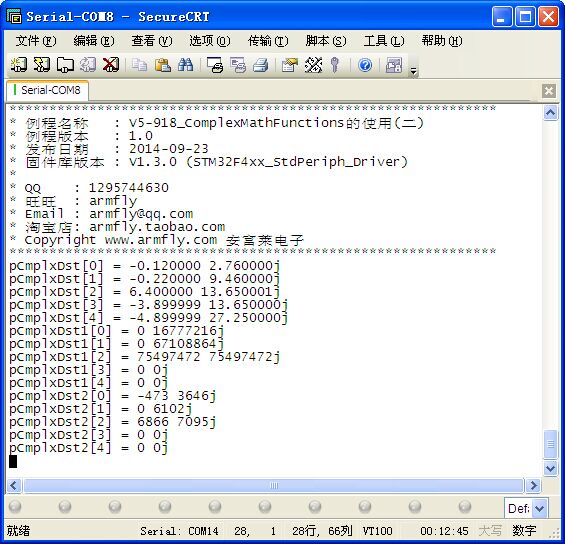
Task: Open Global Options tools icon
Action: point(313,65)
